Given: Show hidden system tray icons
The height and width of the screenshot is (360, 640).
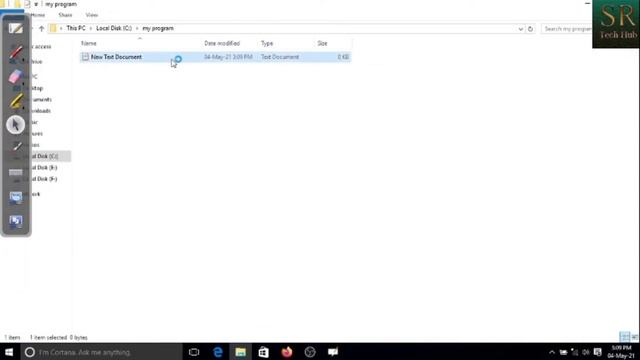Looking at the screenshot, I should click(x=552, y=352).
